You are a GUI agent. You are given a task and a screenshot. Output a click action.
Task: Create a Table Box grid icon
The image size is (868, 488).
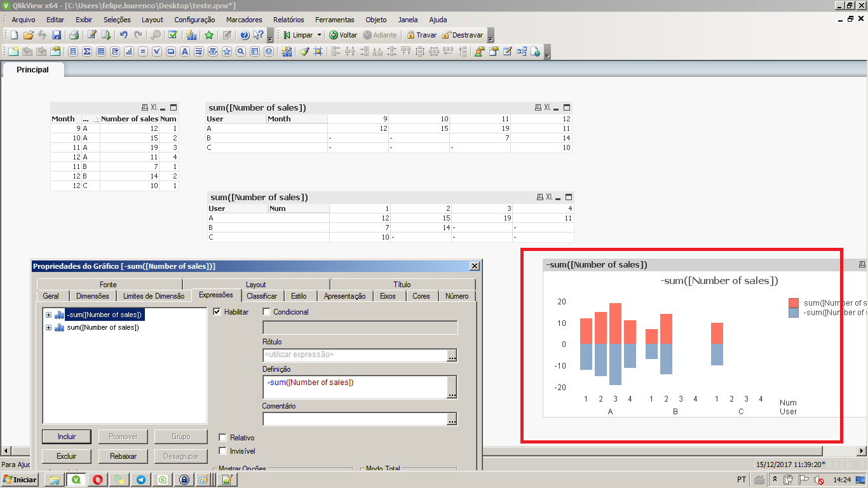[x=100, y=51]
